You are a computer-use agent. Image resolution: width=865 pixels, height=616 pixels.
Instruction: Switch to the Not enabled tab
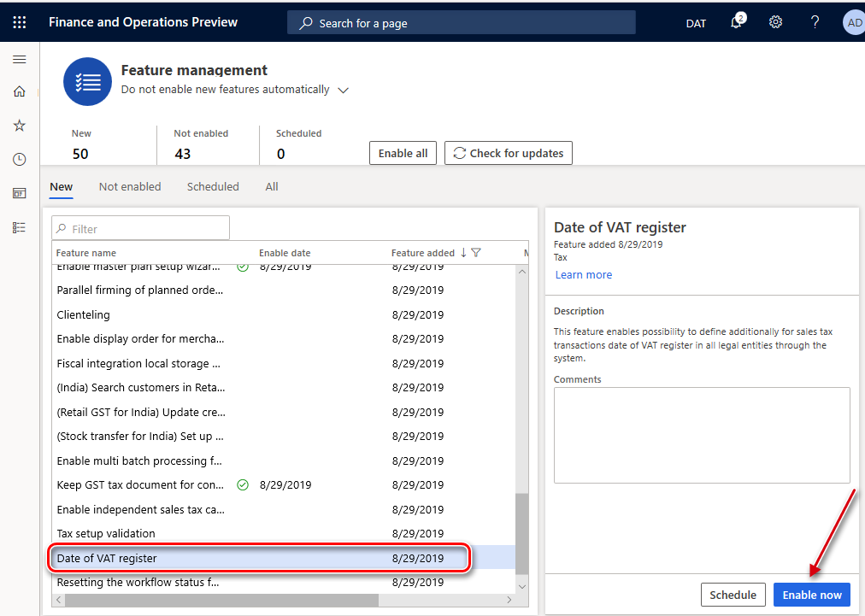coord(130,187)
